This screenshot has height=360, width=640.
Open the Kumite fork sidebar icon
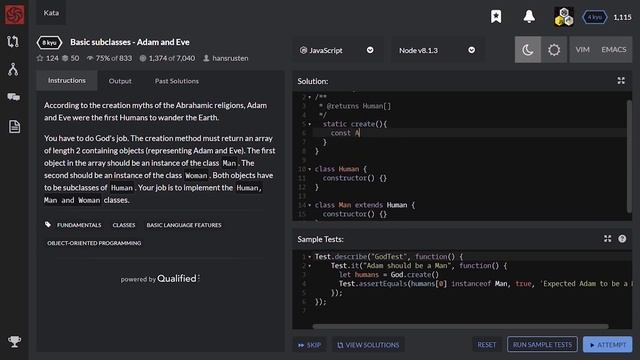click(13, 69)
